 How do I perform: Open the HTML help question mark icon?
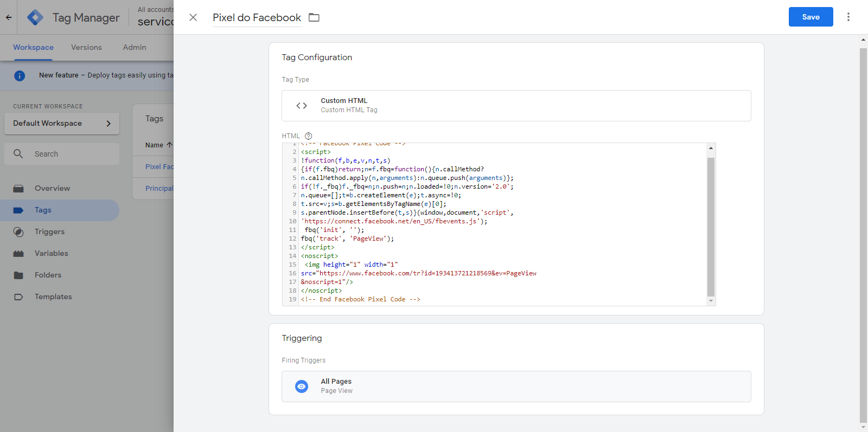click(308, 136)
